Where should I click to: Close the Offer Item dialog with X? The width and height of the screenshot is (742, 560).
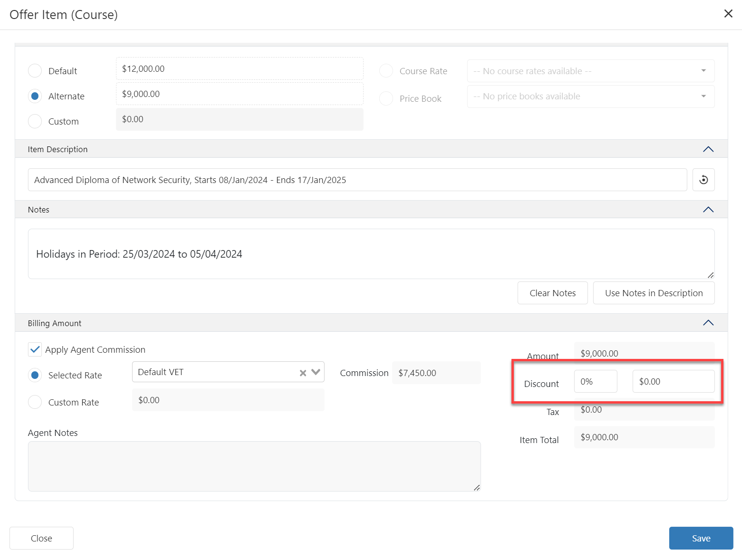click(x=728, y=14)
